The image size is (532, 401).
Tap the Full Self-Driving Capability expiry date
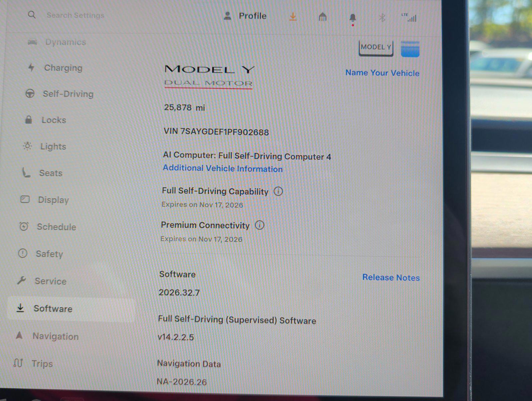[x=202, y=205]
